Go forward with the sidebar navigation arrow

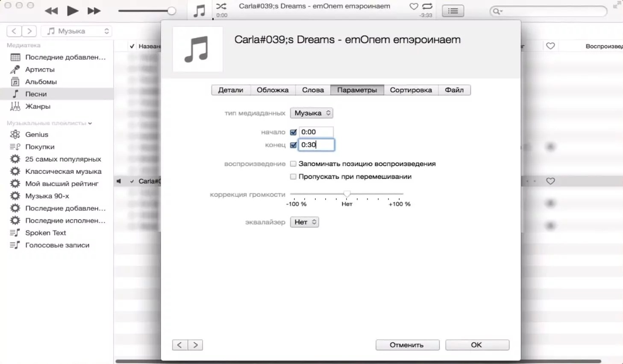click(x=29, y=31)
